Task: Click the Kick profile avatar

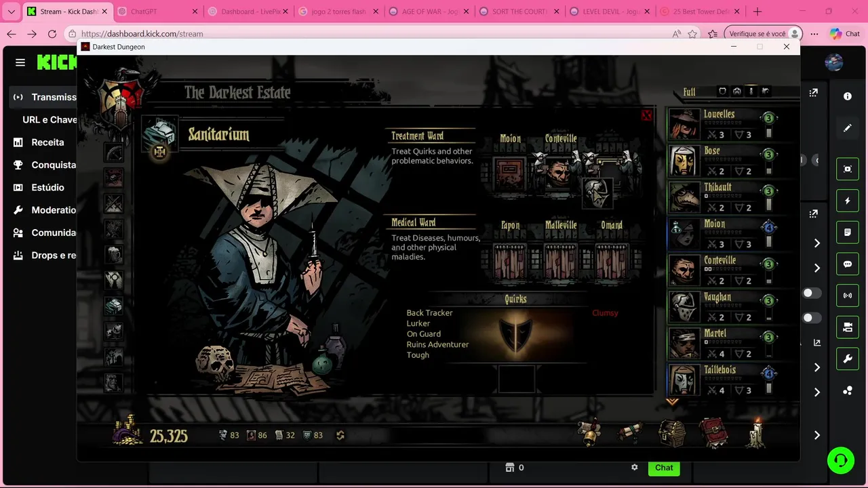Action: click(x=834, y=63)
